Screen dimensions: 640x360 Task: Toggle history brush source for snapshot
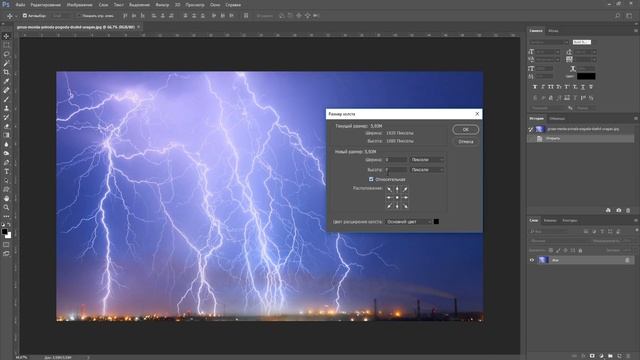coord(531,129)
